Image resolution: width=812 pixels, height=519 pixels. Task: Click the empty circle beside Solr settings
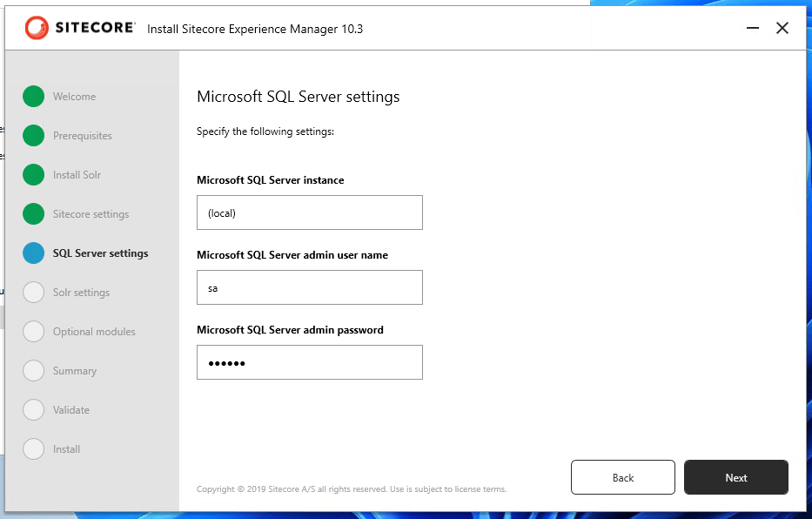coord(33,293)
